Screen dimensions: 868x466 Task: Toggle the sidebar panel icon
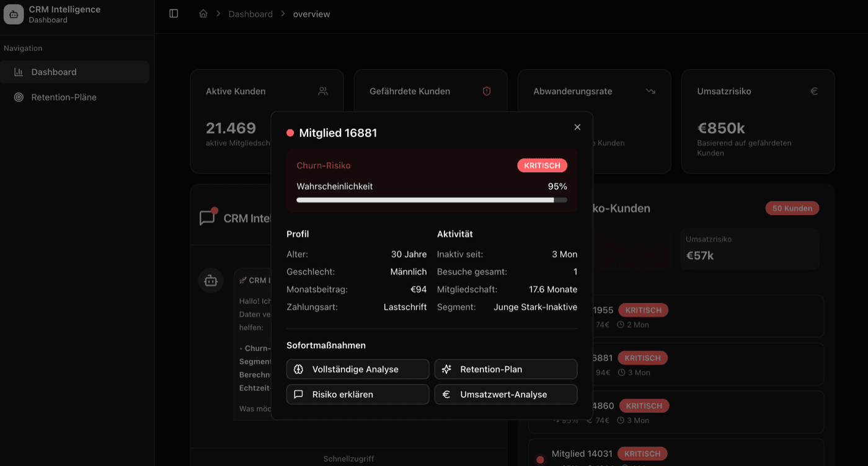174,14
